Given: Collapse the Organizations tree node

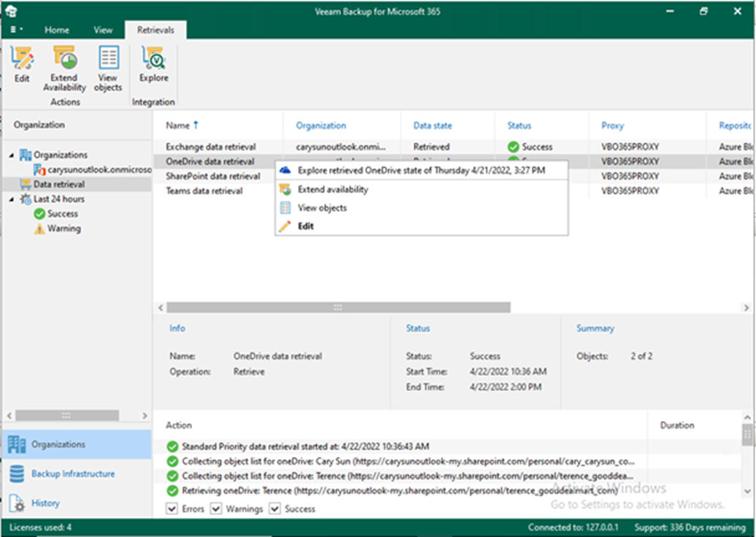Looking at the screenshot, I should tap(12, 155).
